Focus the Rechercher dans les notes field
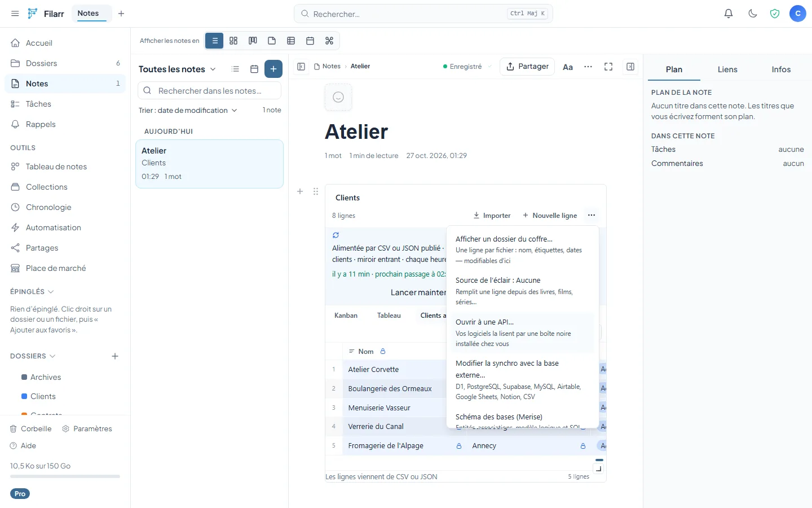This screenshot has height=508, width=812. point(209,91)
